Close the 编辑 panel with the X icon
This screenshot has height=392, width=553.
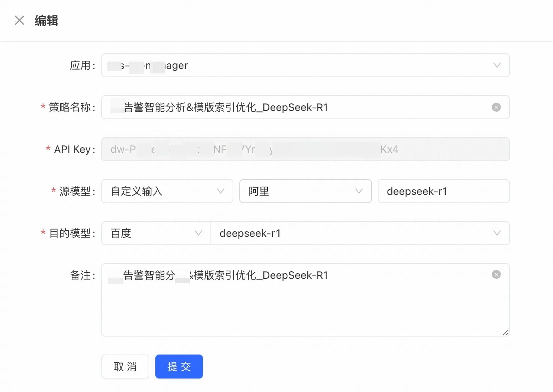20,20
